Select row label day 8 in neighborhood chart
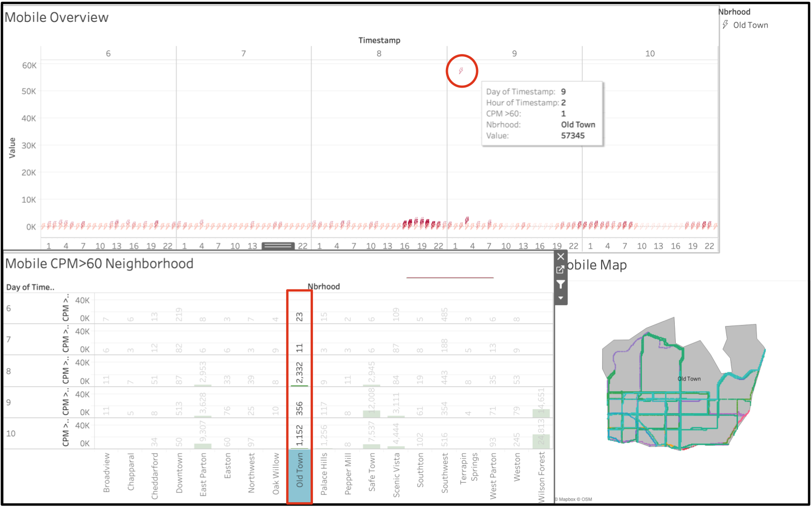812x507 pixels. coord(8,371)
